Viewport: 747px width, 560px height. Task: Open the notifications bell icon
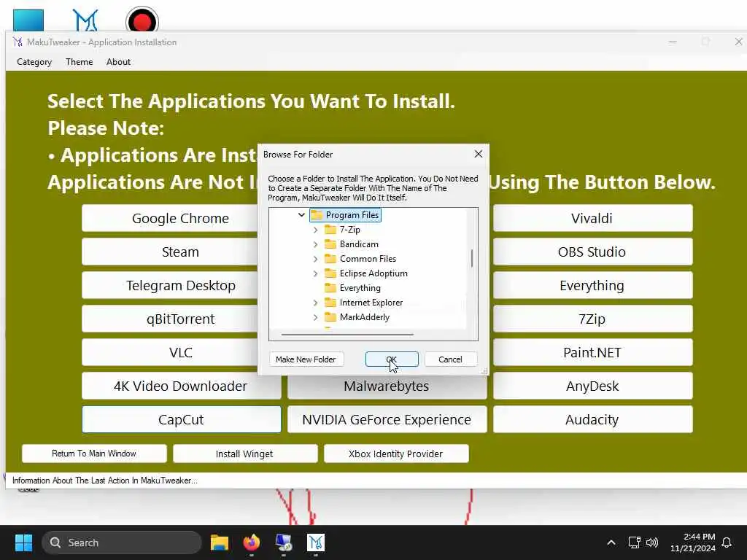coord(727,542)
